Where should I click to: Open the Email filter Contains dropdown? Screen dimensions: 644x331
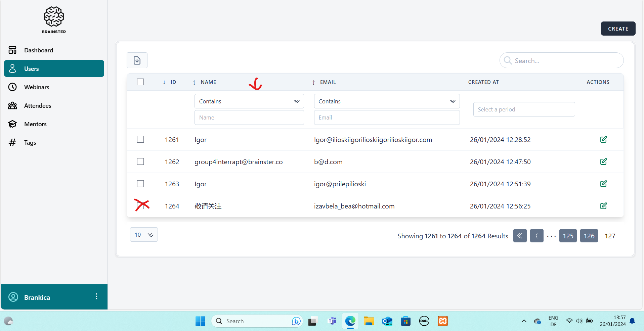point(386,101)
